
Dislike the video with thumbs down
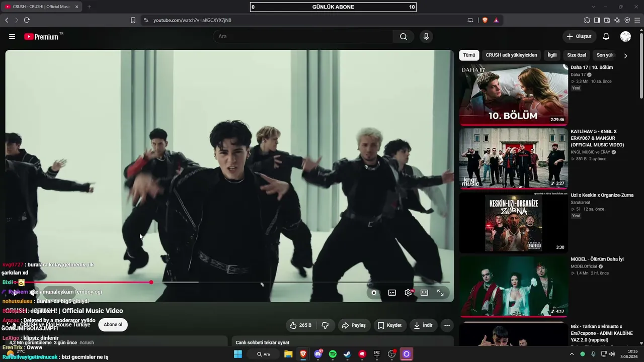point(325,325)
